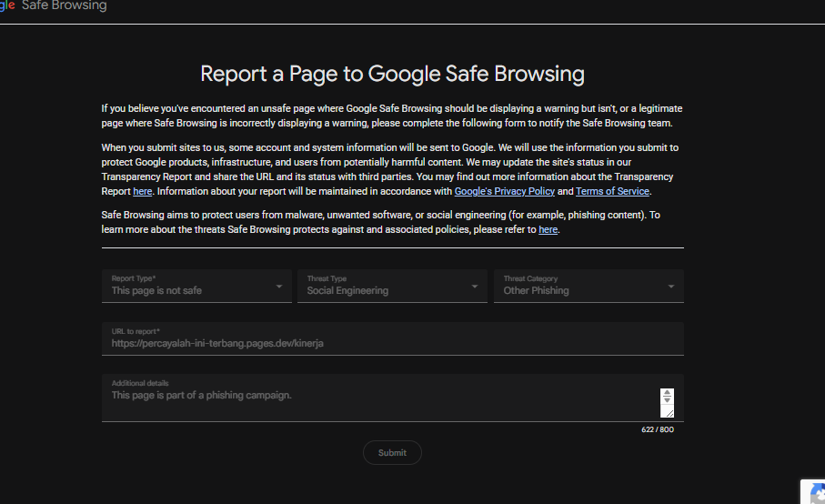Open the 'Other Phishing' category dropdown

point(589,286)
